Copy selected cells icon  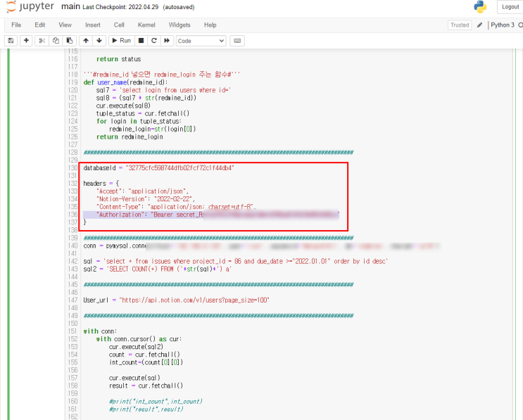point(56,41)
